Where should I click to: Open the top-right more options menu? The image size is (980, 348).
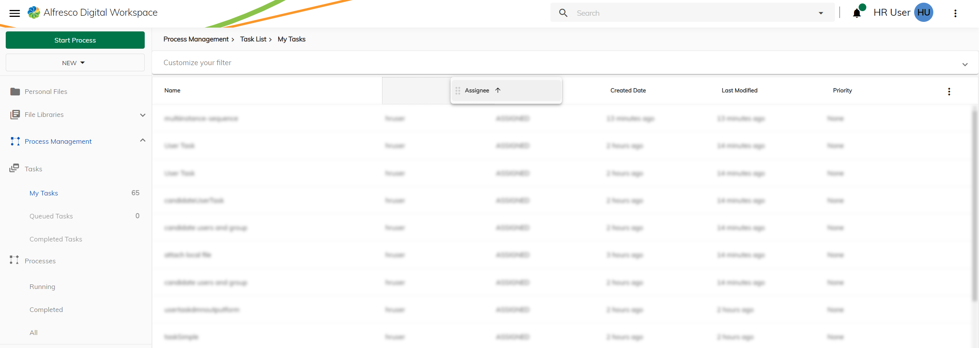[x=955, y=13]
